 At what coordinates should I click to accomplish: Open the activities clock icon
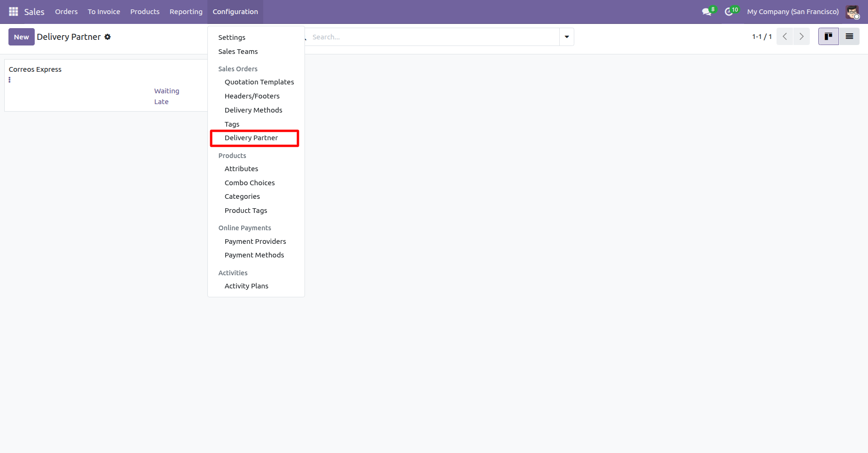point(729,12)
